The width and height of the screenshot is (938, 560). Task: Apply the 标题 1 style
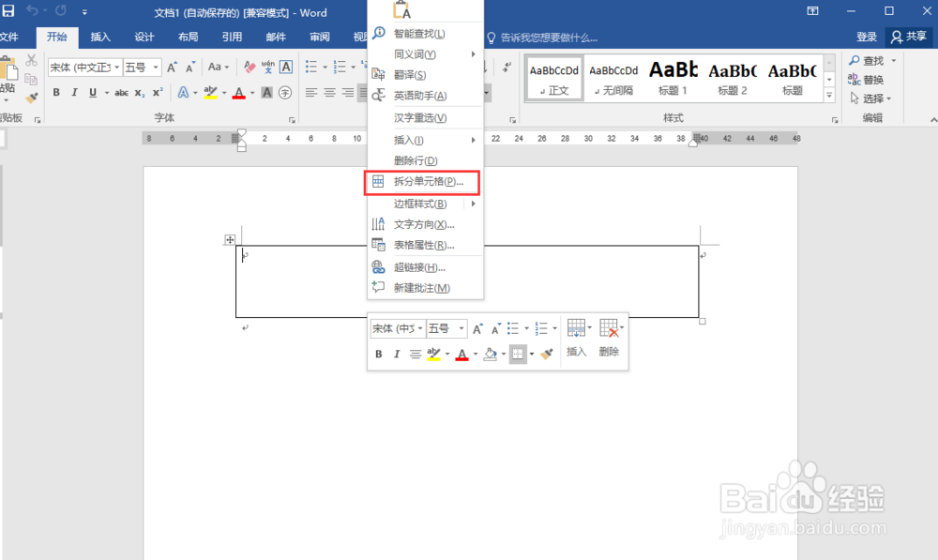tap(673, 78)
